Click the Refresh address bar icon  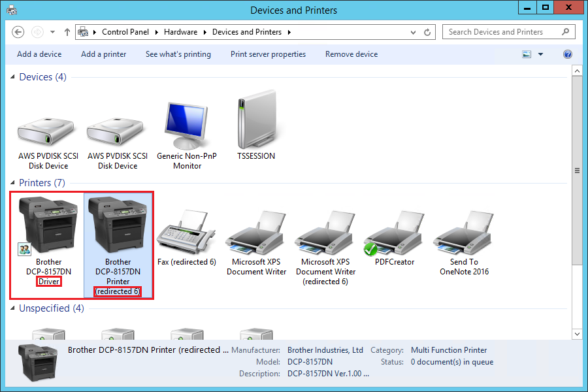pyautogui.click(x=427, y=32)
